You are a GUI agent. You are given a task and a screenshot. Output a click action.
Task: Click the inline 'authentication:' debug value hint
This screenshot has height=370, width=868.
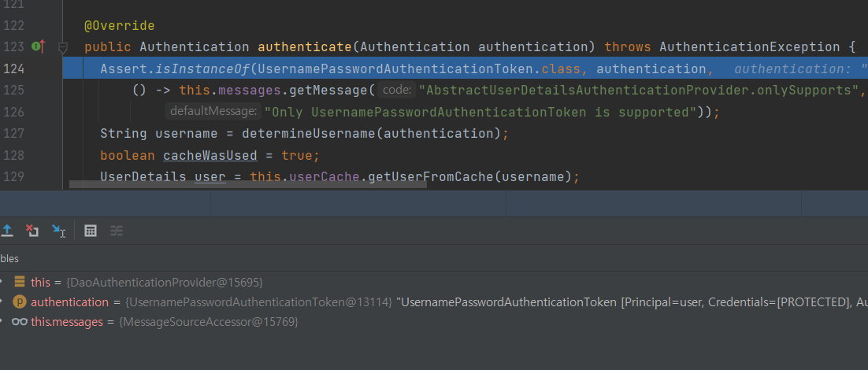click(792, 69)
